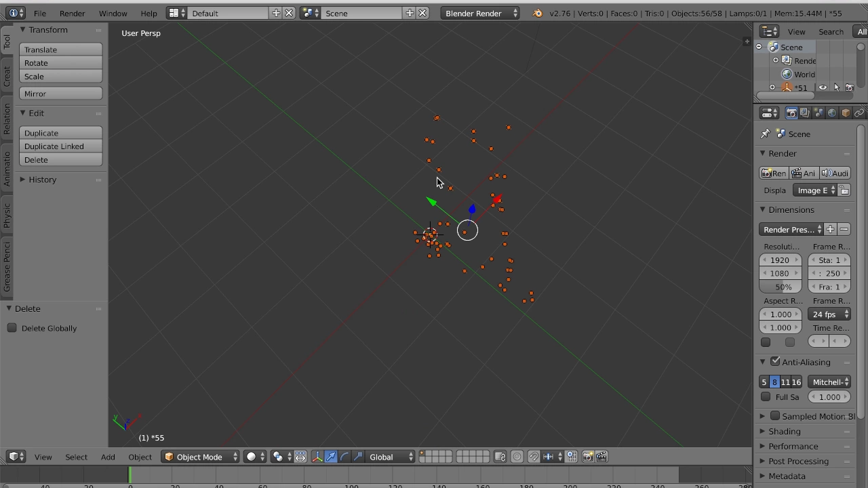Click the Delete button in Edit panel
The height and width of the screenshot is (488, 868).
click(61, 160)
